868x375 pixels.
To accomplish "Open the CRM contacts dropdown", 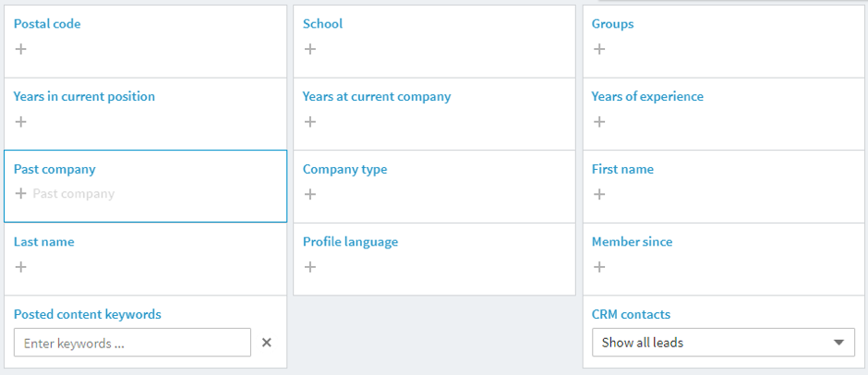I will point(723,343).
